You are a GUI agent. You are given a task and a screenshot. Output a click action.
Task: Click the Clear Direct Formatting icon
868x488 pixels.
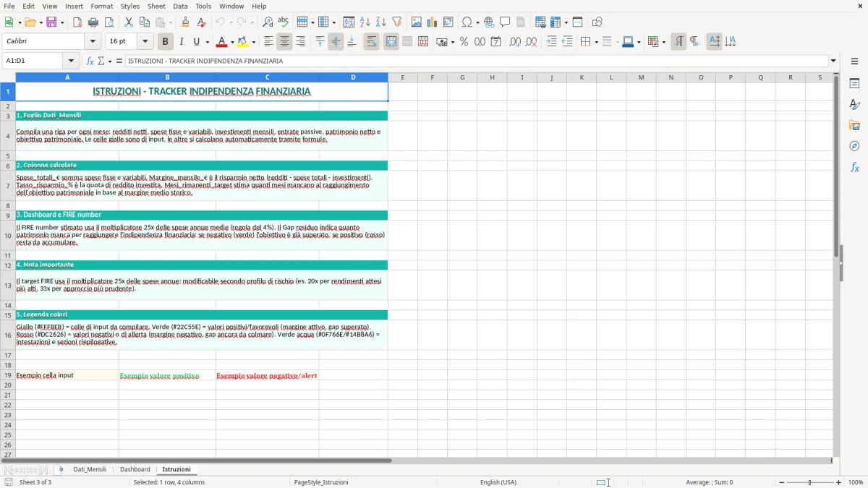point(202,22)
